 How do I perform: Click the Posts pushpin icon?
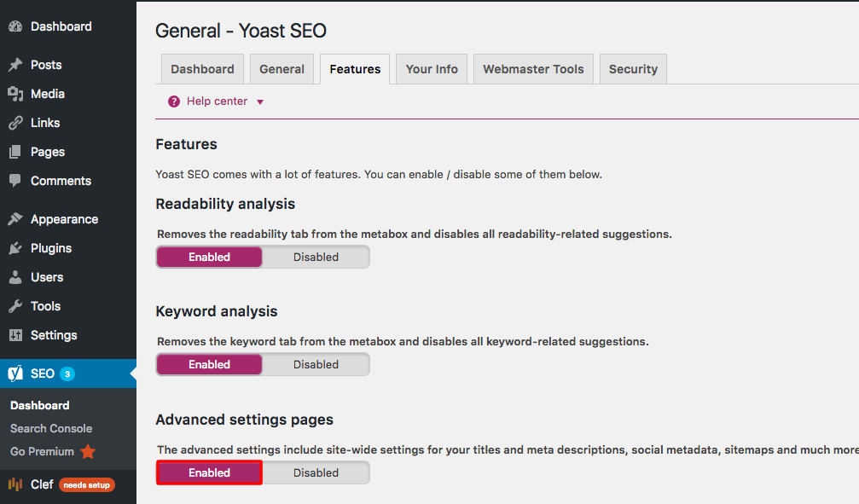(x=15, y=65)
